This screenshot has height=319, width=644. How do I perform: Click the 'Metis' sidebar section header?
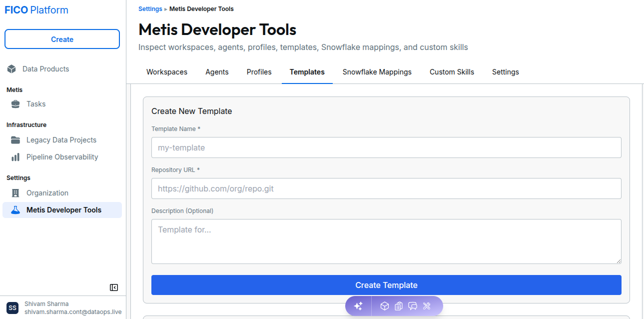14,90
